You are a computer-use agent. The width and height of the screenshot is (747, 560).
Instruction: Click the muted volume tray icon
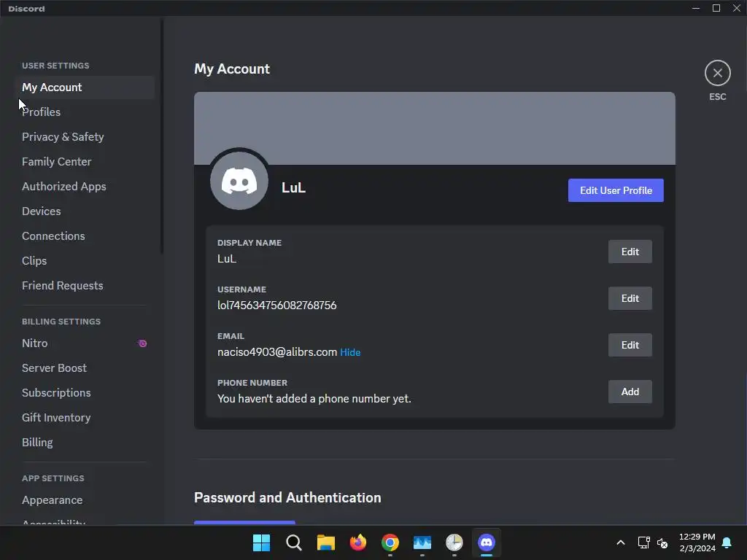[x=662, y=542]
